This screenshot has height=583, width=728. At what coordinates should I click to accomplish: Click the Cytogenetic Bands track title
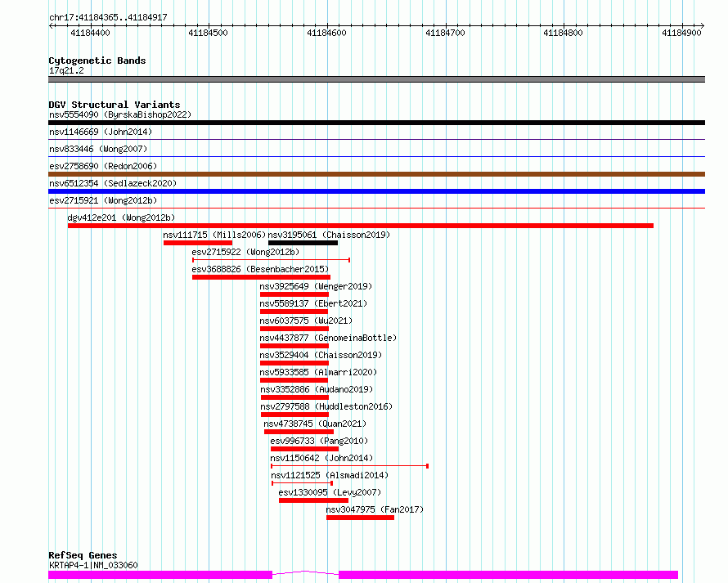coord(97,61)
